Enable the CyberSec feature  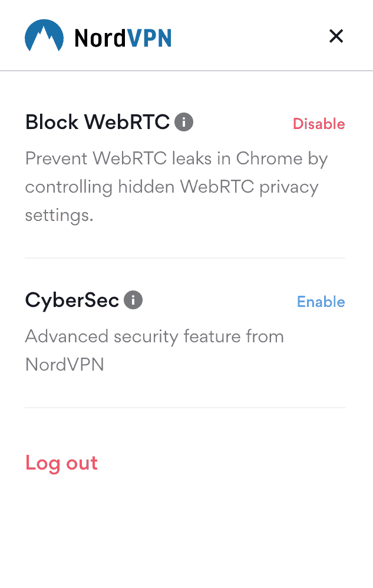(321, 302)
